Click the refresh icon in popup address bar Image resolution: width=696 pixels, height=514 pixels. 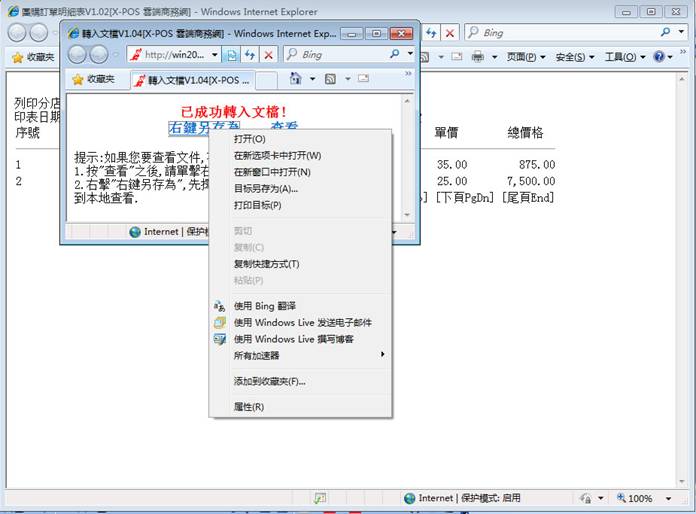point(249,54)
